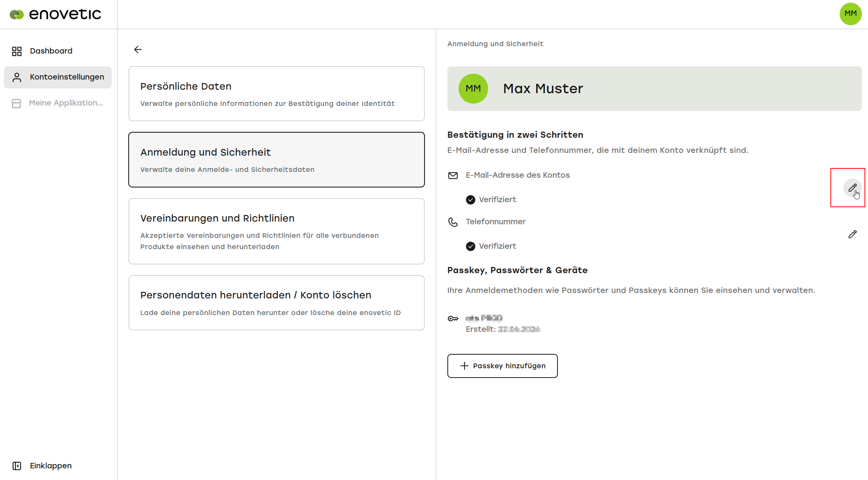868x480 pixels.
Task: Click the Dashboard grid icon
Action: click(17, 51)
